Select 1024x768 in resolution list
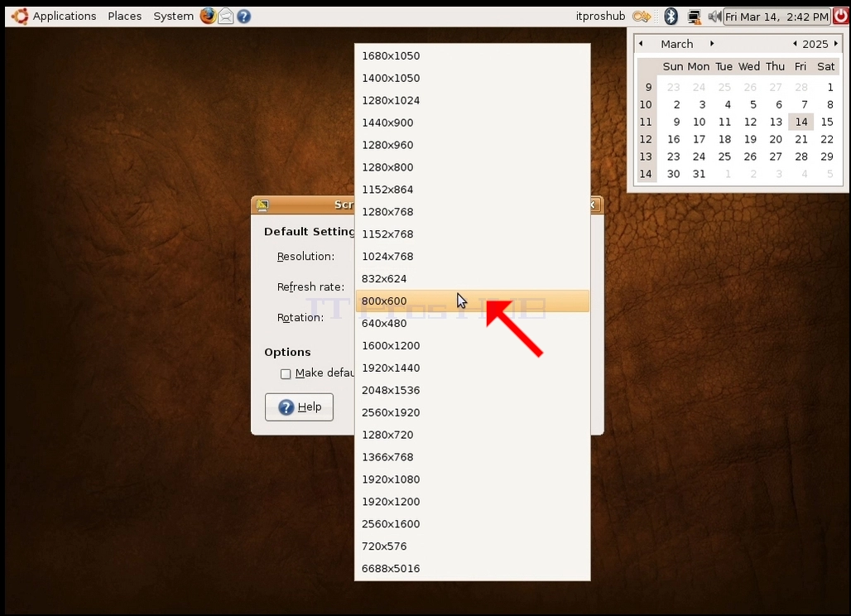The height and width of the screenshot is (616, 851). coord(472,256)
